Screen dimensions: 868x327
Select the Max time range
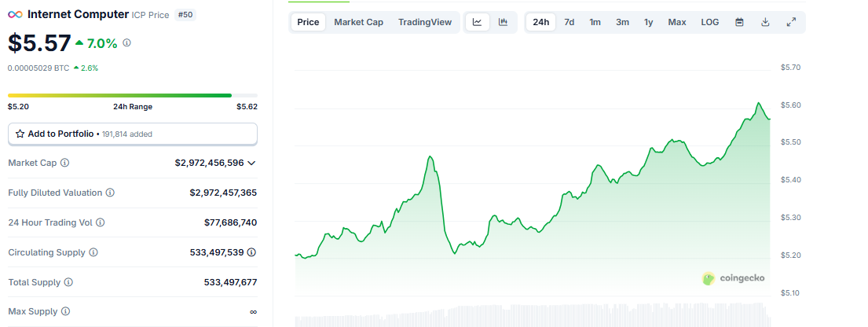click(x=677, y=22)
